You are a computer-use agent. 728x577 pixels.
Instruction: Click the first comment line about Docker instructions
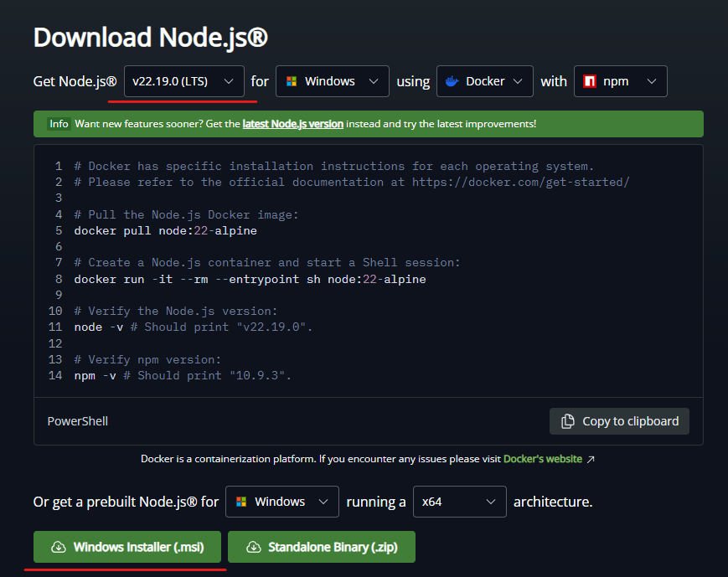click(334, 166)
